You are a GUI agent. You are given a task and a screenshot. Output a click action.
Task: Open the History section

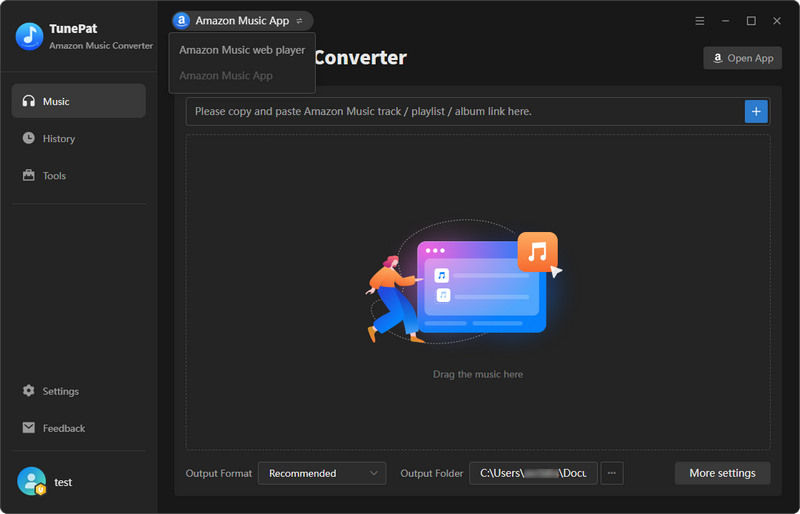point(79,138)
